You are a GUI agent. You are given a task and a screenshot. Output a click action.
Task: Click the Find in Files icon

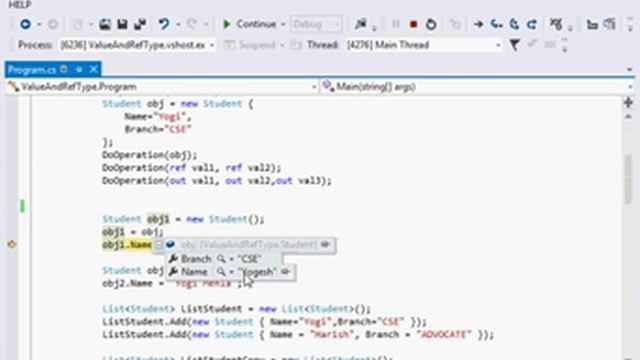(x=360, y=24)
